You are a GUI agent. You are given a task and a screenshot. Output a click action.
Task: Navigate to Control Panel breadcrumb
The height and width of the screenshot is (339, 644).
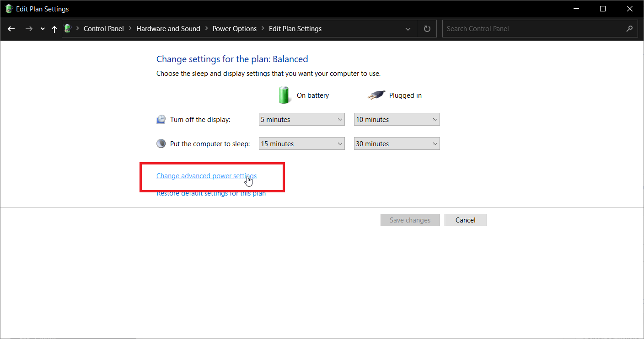click(103, 28)
